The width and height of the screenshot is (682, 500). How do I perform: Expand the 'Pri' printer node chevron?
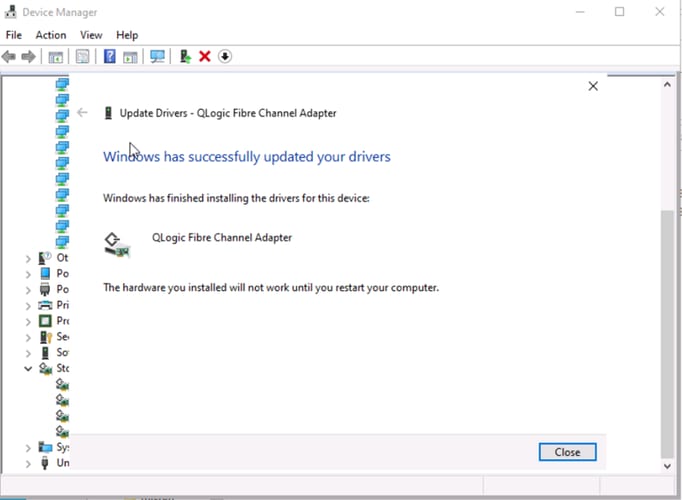[28, 306]
